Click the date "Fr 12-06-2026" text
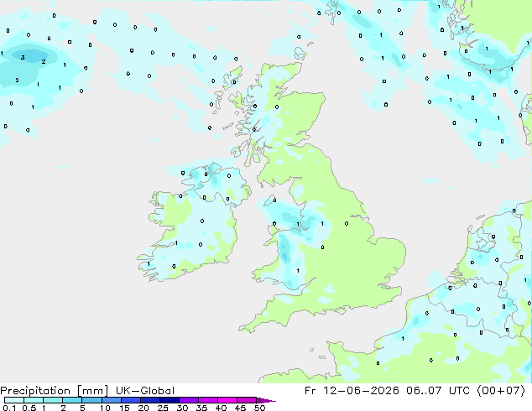This screenshot has width=532, height=411. pos(352,391)
